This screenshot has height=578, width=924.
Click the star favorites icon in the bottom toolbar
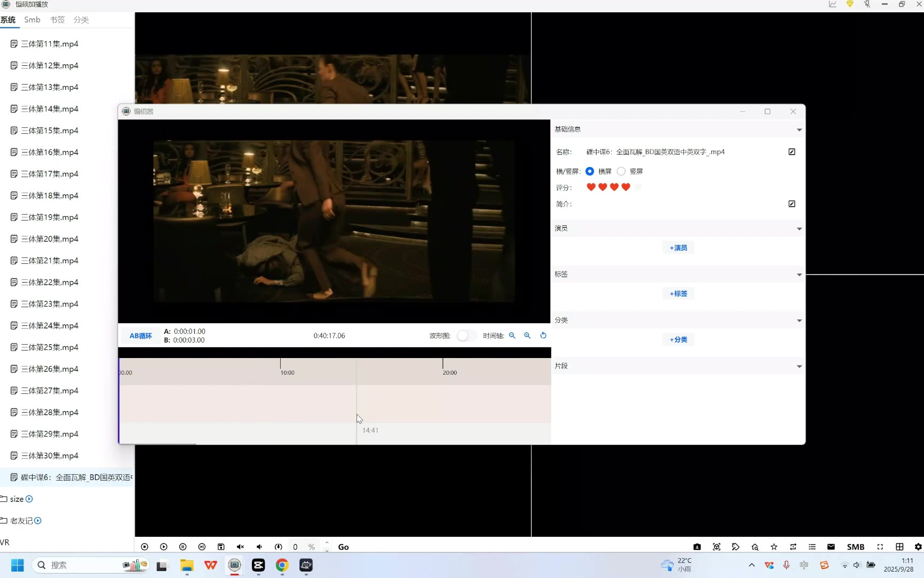774,547
